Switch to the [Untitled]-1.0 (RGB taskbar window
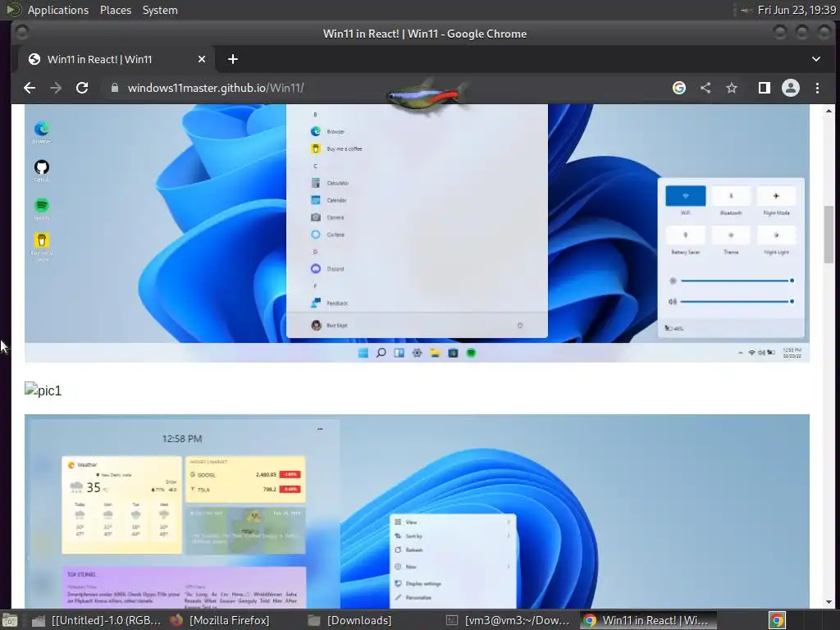The width and height of the screenshot is (840, 630). pos(97,620)
